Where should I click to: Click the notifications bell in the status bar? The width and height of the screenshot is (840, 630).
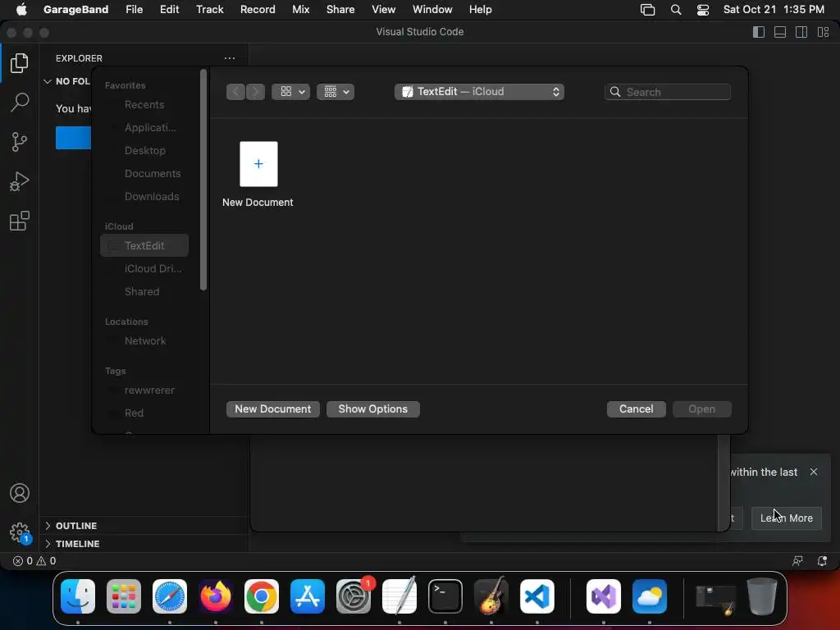(822, 561)
